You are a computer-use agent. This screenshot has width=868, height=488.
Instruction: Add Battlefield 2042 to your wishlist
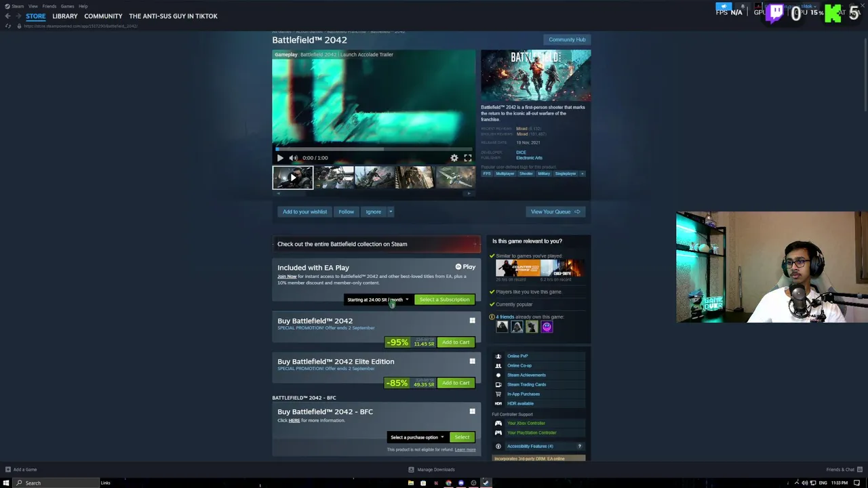[304, 211]
